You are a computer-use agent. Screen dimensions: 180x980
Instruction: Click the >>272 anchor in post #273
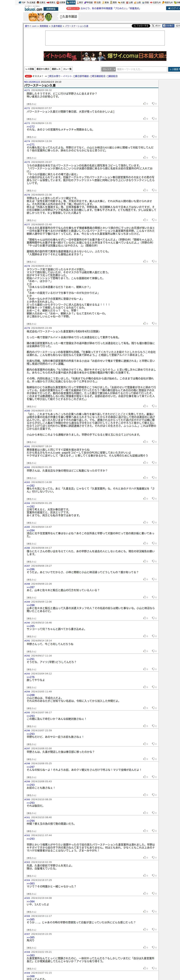[30, 127]
